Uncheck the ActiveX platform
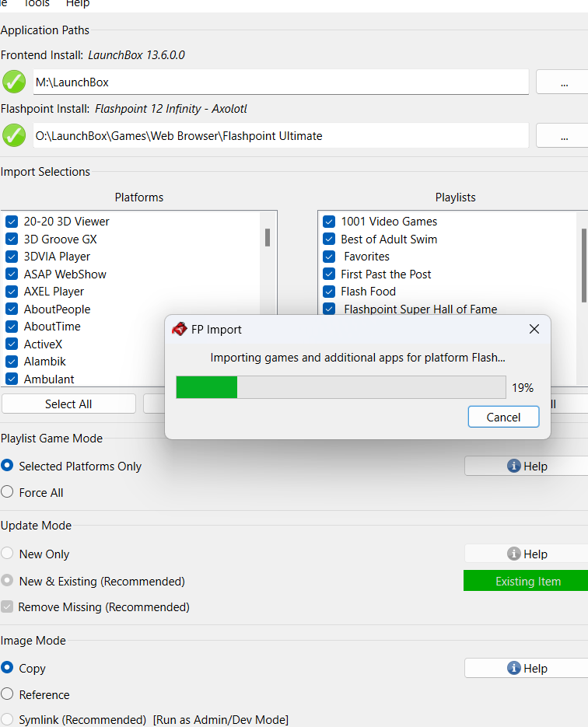Viewport: 588px width, 727px height. 12,344
